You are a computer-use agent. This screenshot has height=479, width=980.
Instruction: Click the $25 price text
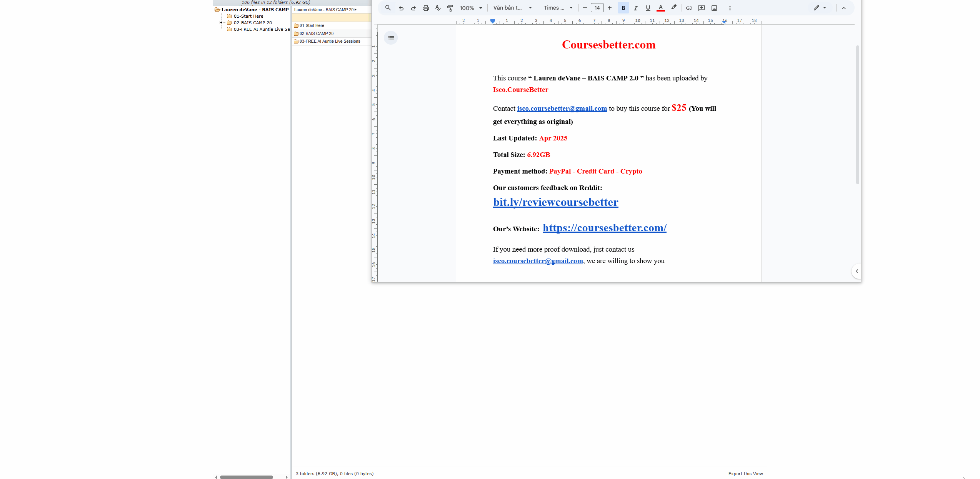pos(679,108)
